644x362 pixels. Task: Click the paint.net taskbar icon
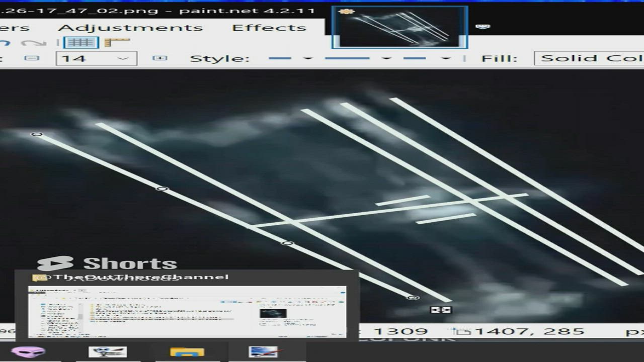point(263,351)
